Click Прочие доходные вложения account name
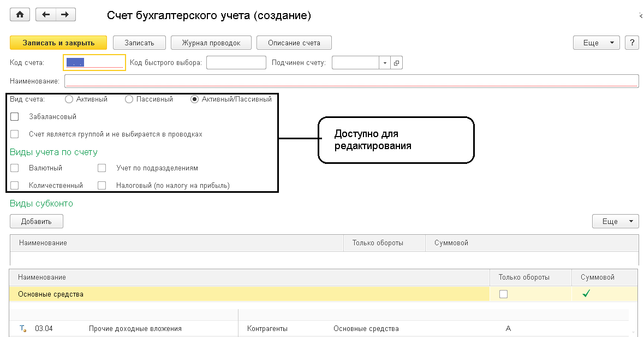This screenshot has width=644, height=337. pyautogui.click(x=135, y=328)
